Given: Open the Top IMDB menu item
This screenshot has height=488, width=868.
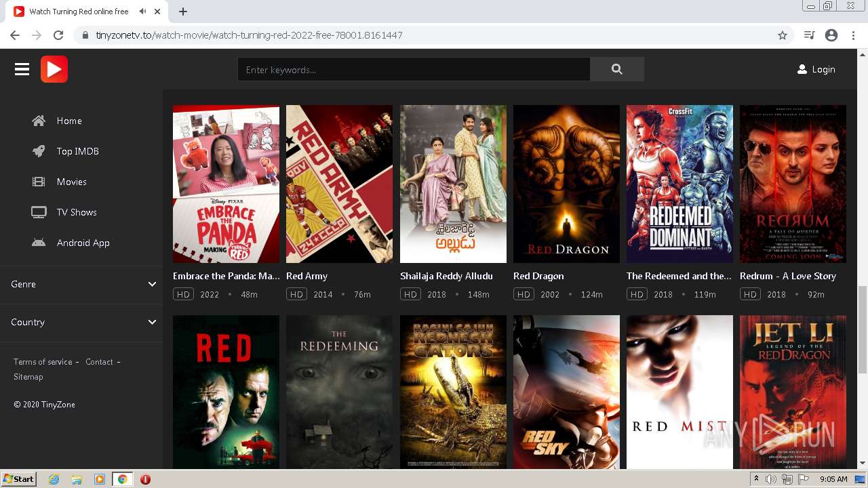Looking at the screenshot, I should click(78, 151).
